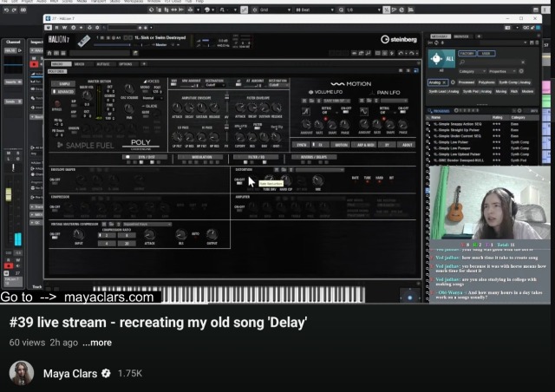This screenshot has width=555, height=392.
Task: Open the Cubase Grid snap type dropdown
Action: coord(275,10)
